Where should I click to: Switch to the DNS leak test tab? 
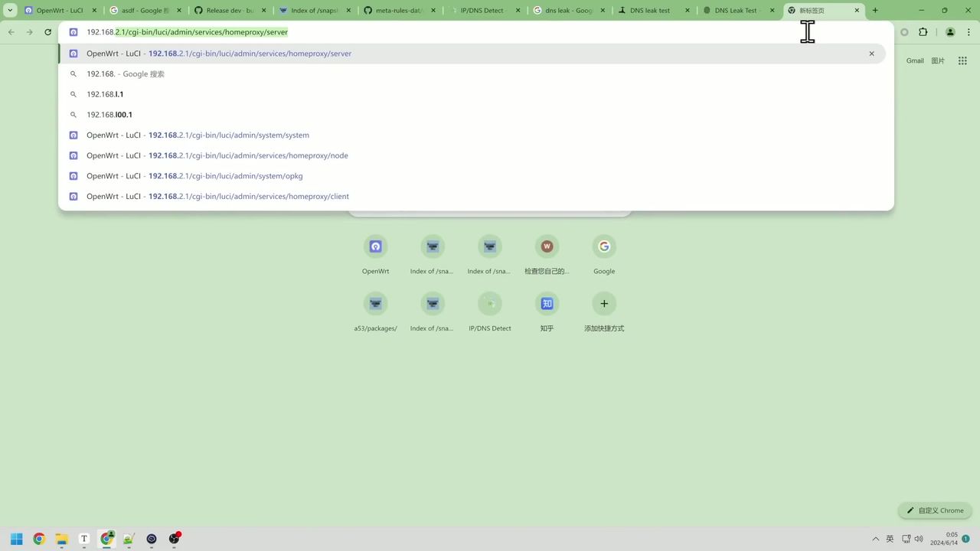point(649,11)
